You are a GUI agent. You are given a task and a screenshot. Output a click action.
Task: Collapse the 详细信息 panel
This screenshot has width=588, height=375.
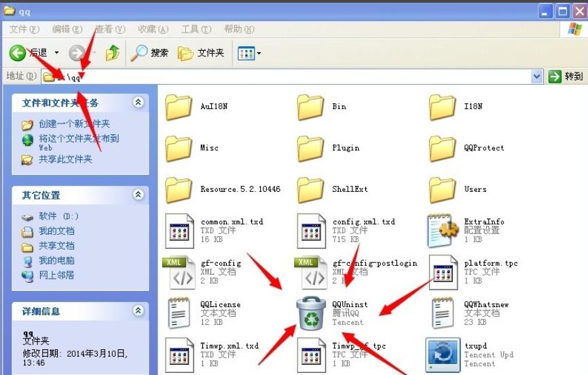click(139, 311)
